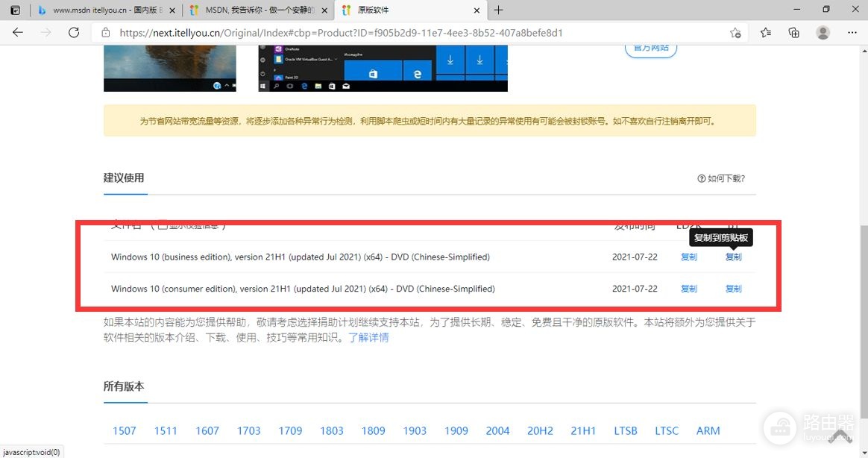This screenshot has height=458, width=868.
Task: Add this page to favorites star icon
Action: (735, 33)
